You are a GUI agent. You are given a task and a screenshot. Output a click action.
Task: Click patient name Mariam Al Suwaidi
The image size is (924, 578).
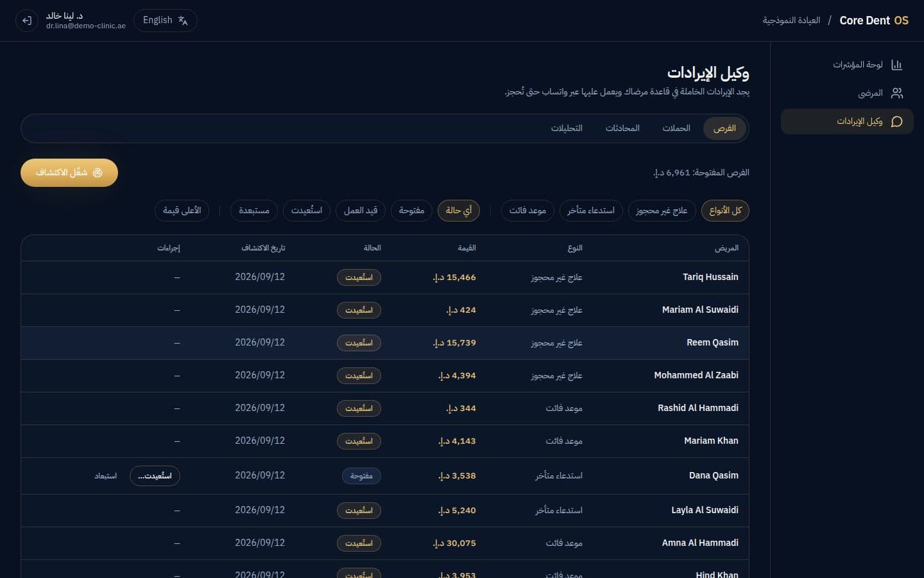tap(700, 310)
